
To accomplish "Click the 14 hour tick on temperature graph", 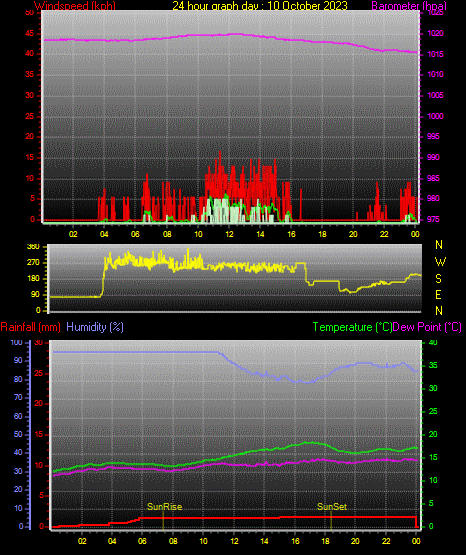I will (x=264, y=541).
